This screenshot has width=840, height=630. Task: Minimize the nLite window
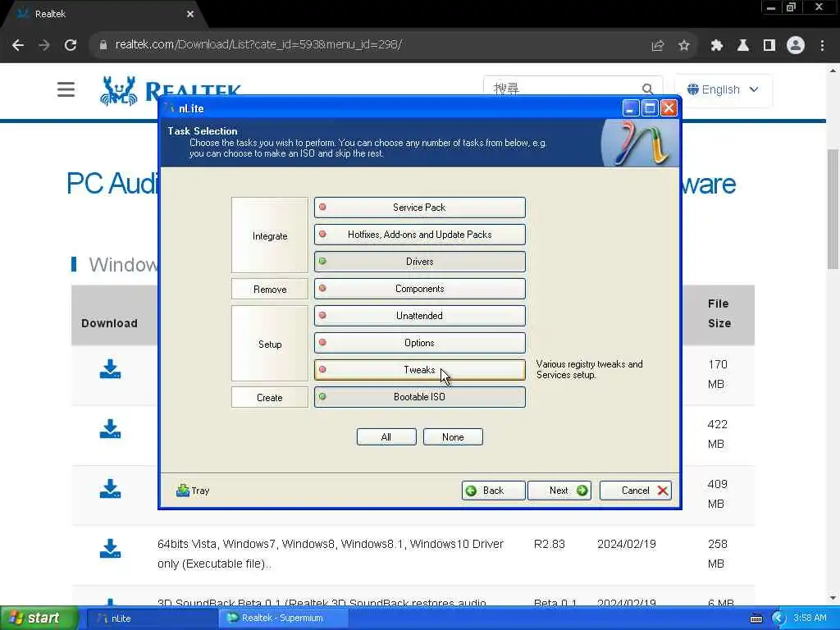(631, 108)
